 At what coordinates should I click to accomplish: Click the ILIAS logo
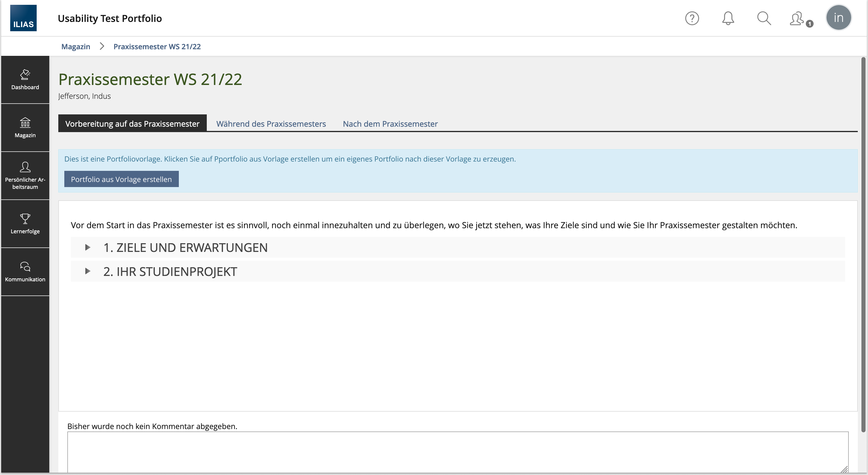[23, 18]
